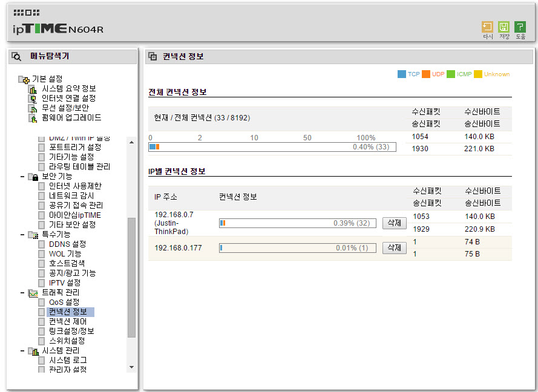The image size is (538, 392).
Task: Click the 시스템 요약 정보 chart icon
Action: click(33, 90)
